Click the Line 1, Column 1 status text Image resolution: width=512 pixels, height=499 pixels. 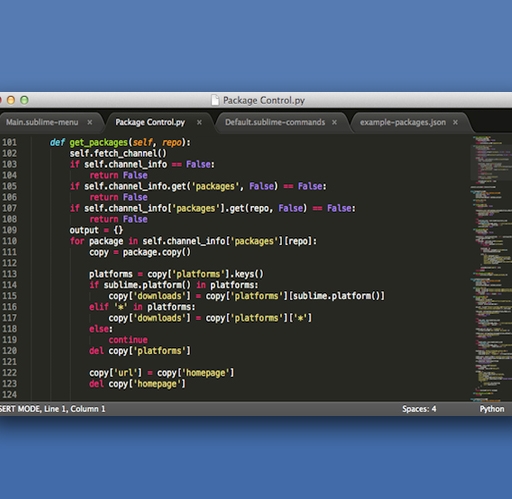click(75, 409)
